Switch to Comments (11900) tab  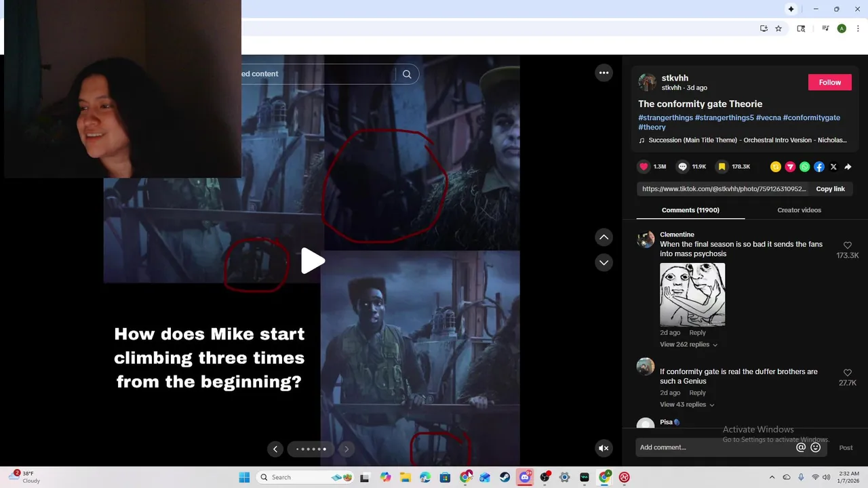click(690, 210)
